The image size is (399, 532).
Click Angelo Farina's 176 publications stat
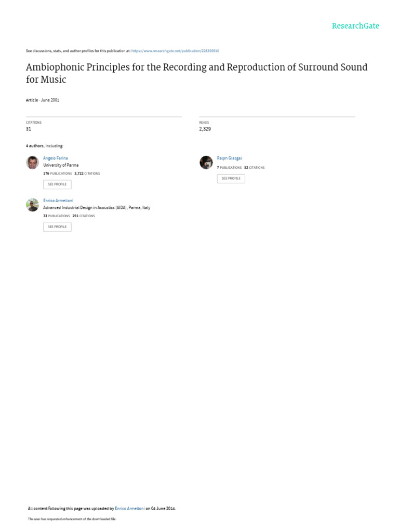point(57,174)
